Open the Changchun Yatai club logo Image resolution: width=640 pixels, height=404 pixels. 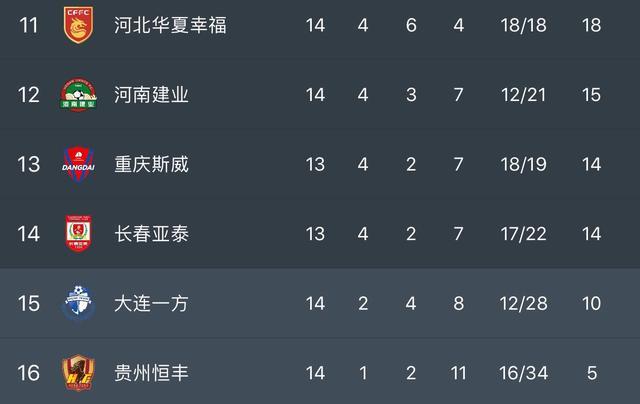77,234
